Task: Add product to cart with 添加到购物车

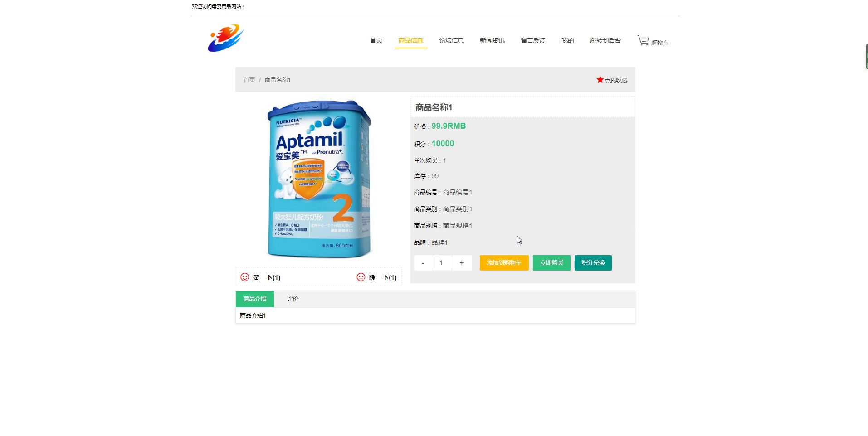Action: click(x=504, y=263)
